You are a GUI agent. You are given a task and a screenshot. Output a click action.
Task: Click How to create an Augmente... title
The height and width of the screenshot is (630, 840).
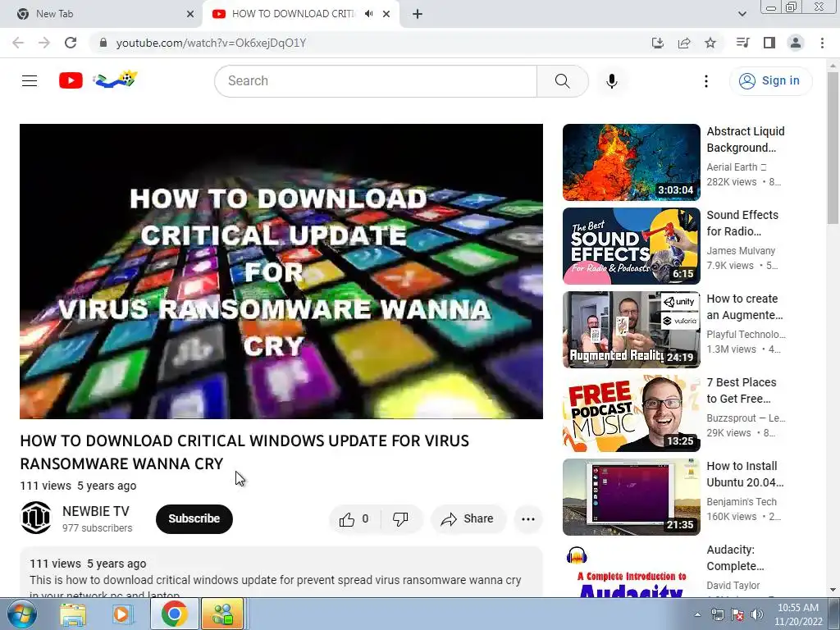[745, 307]
